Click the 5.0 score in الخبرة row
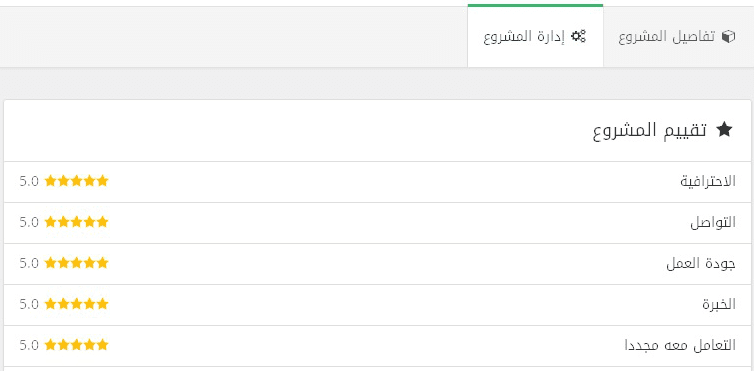 click(29, 304)
